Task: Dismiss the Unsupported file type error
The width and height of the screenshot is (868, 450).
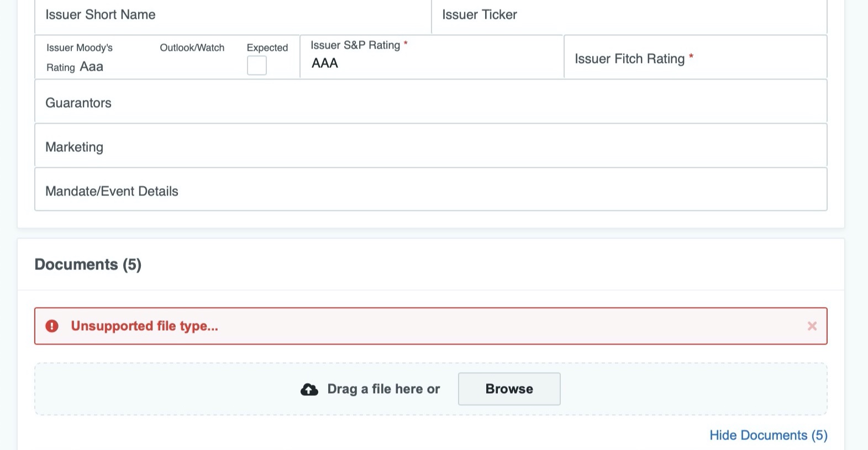Action: point(812,326)
